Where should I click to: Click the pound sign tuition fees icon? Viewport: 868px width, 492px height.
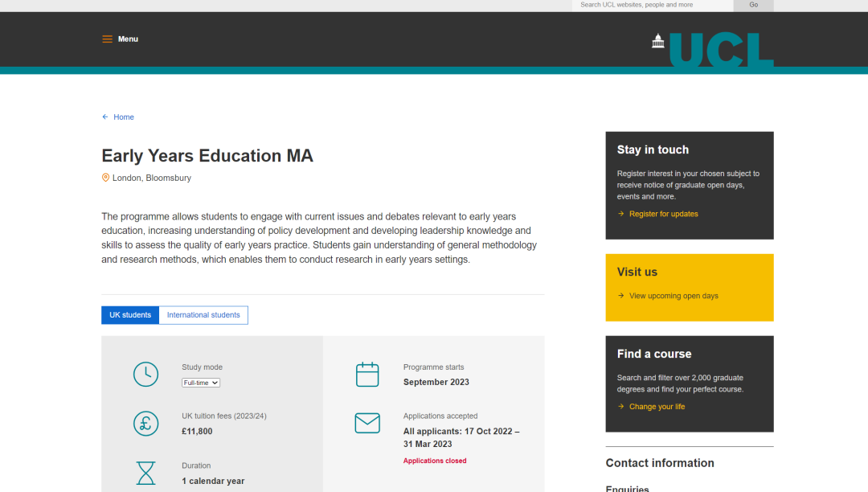coord(145,424)
